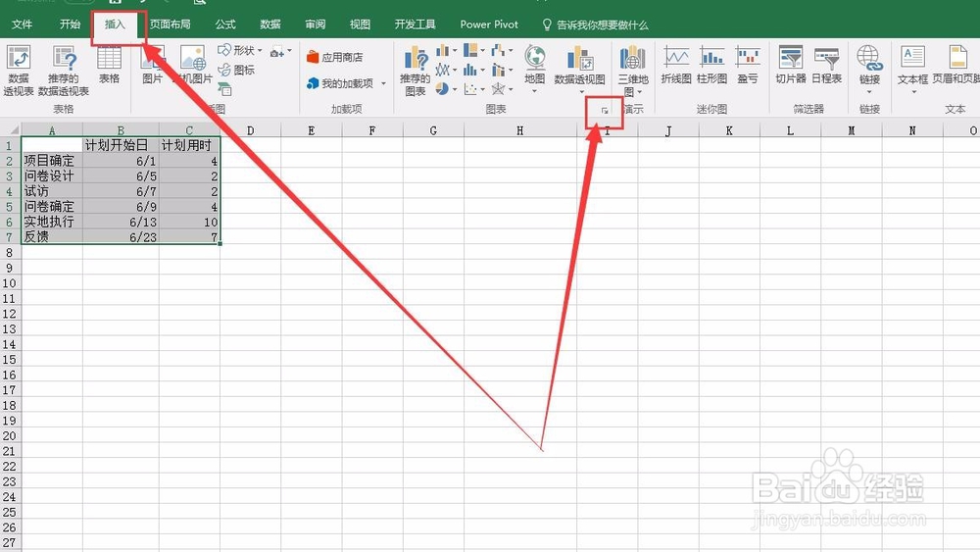
Task: Select cell containing 实地执行
Action: point(52,222)
